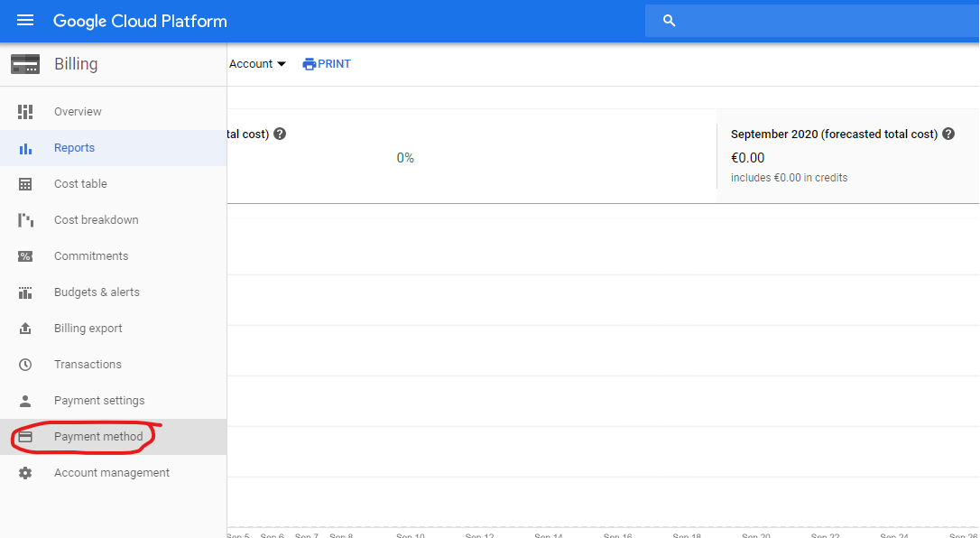Select Reports in the sidebar
This screenshot has height=538, width=980.
click(113, 148)
